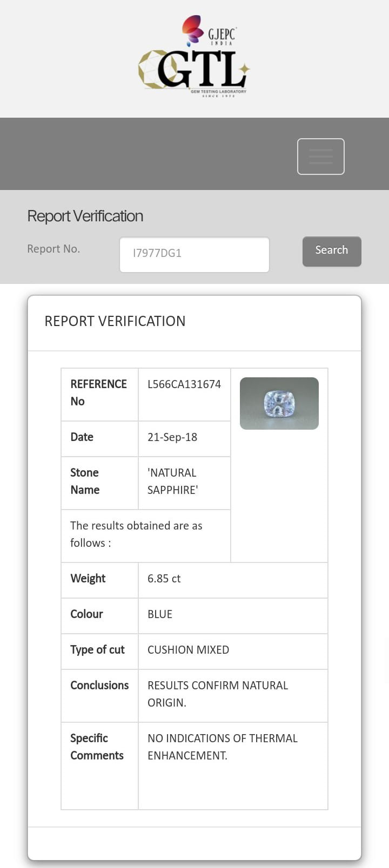Select the weight value 6.85 ct
389x868 pixels.
(164, 579)
